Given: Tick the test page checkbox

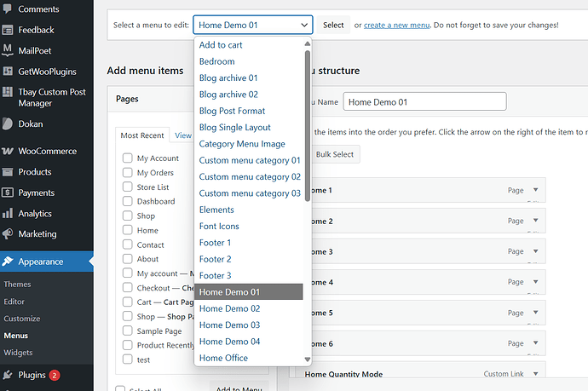Looking at the screenshot, I should [128, 359].
